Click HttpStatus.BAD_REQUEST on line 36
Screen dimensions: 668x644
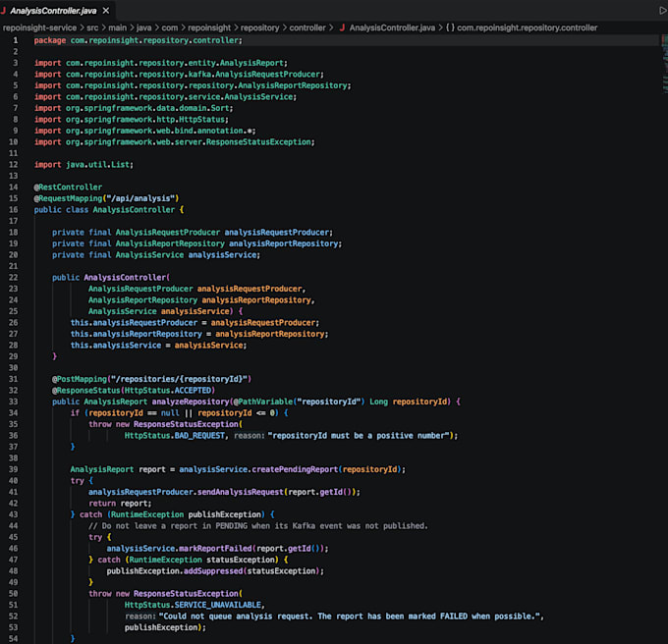(x=175, y=436)
